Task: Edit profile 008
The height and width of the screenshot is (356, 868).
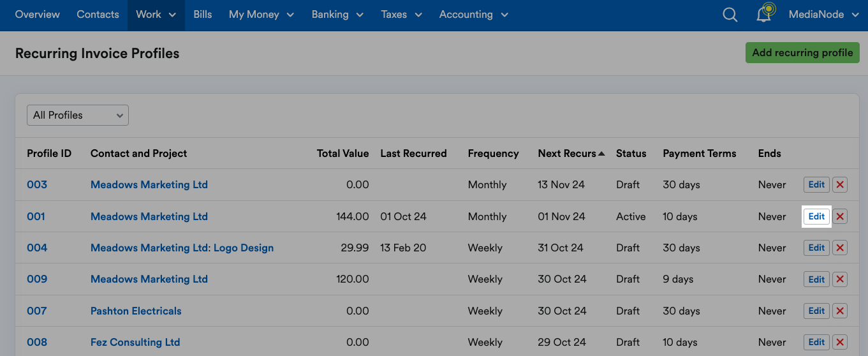Action: coord(816,342)
